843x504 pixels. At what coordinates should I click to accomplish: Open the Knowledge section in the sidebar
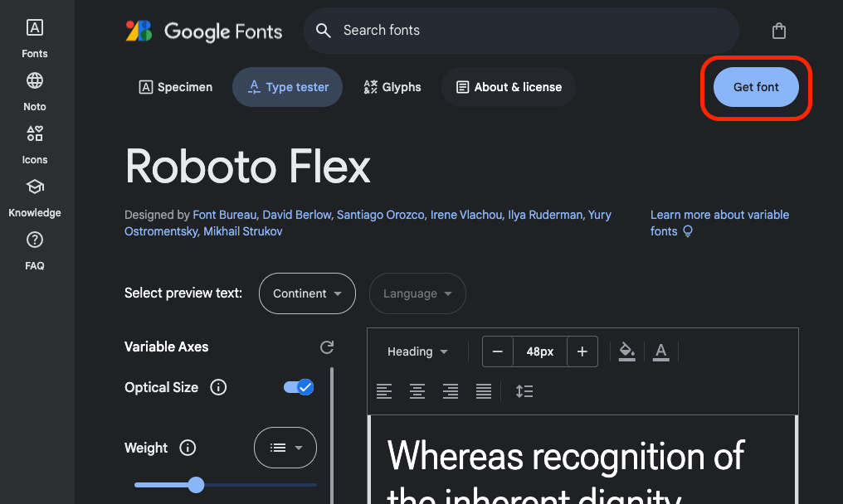pos(34,196)
